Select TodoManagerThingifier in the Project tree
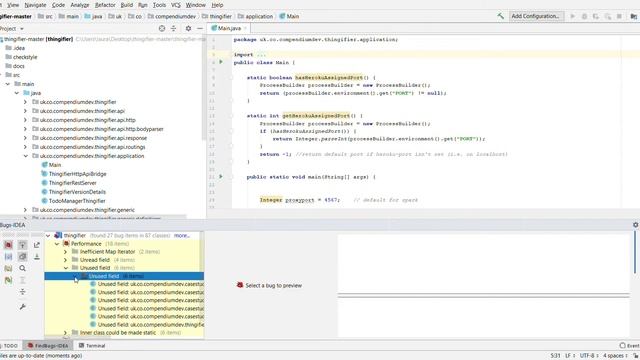This screenshot has width=640, height=360. [77, 201]
